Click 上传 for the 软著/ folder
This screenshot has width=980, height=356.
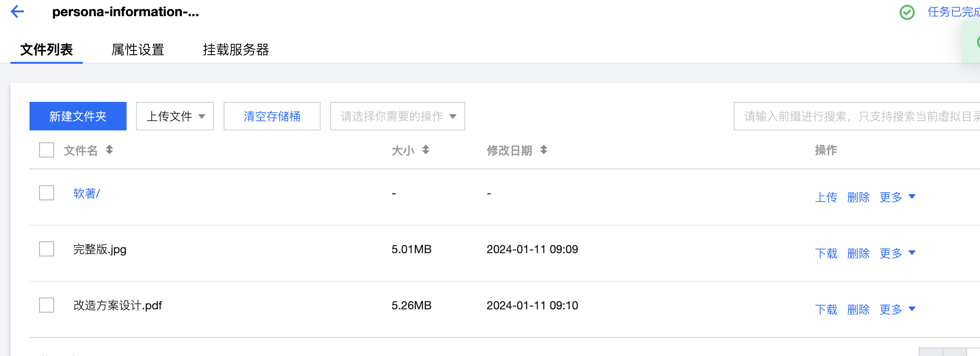(826, 197)
